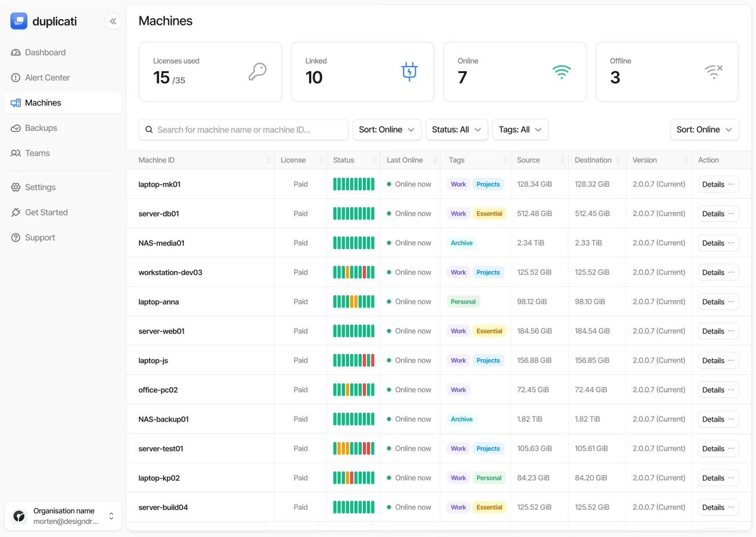Click Get Started in the sidebar
The height and width of the screenshot is (537, 756).
46,212
